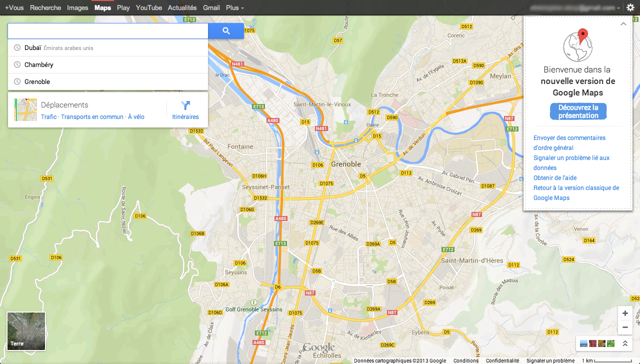Click the globe with pin welcome icon
The height and width of the screenshot is (364, 640).
pyautogui.click(x=577, y=45)
